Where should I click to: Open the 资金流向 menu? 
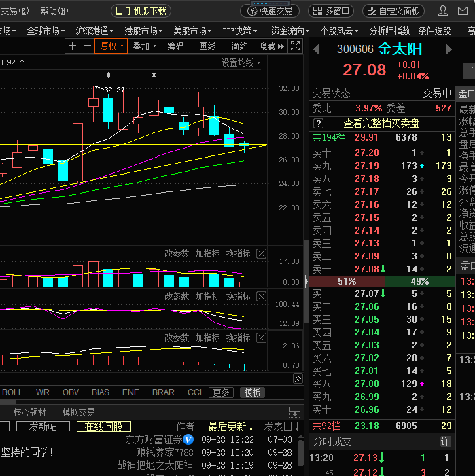[x=290, y=31]
